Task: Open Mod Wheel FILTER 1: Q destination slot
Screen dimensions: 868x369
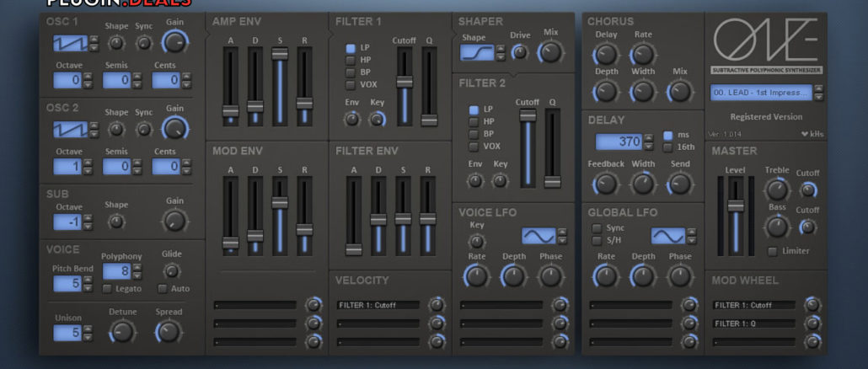Action: point(754,324)
